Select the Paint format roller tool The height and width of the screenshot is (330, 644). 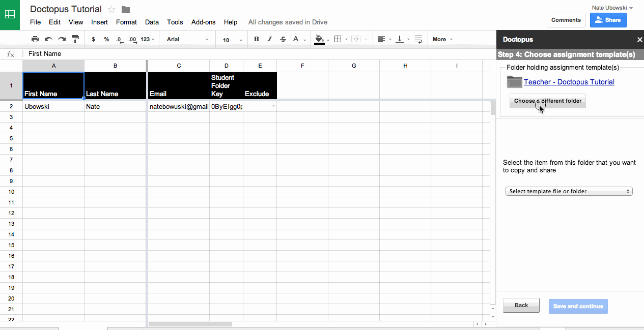click(75, 39)
